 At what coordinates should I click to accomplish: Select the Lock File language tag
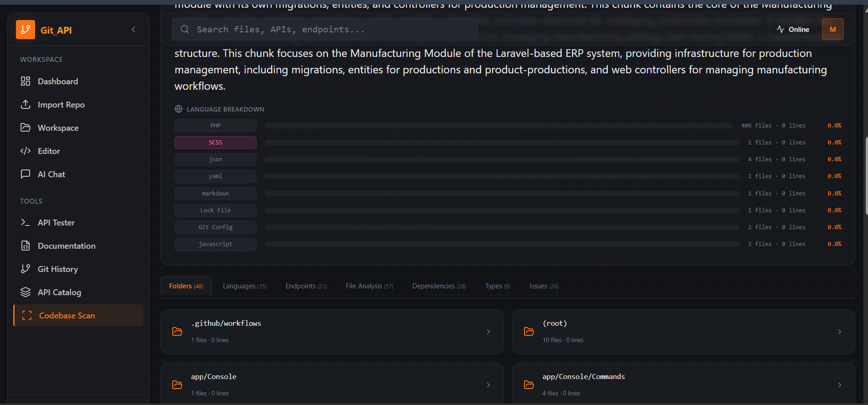[x=216, y=210]
